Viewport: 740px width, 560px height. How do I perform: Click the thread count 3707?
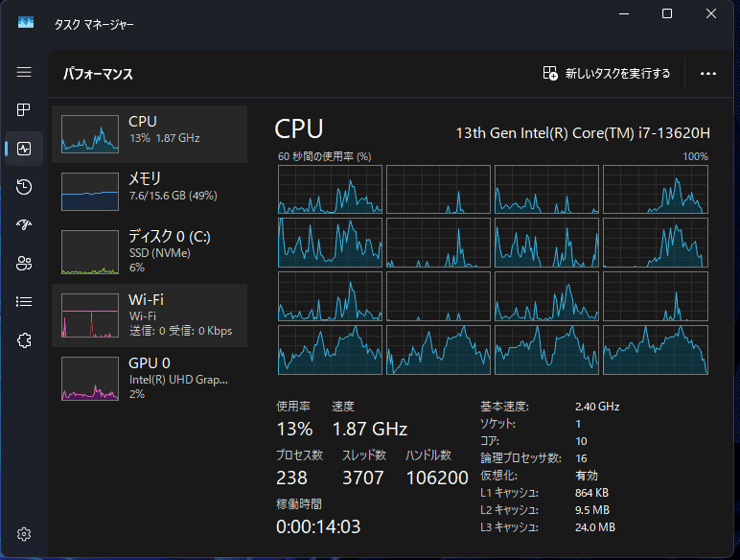pos(363,478)
